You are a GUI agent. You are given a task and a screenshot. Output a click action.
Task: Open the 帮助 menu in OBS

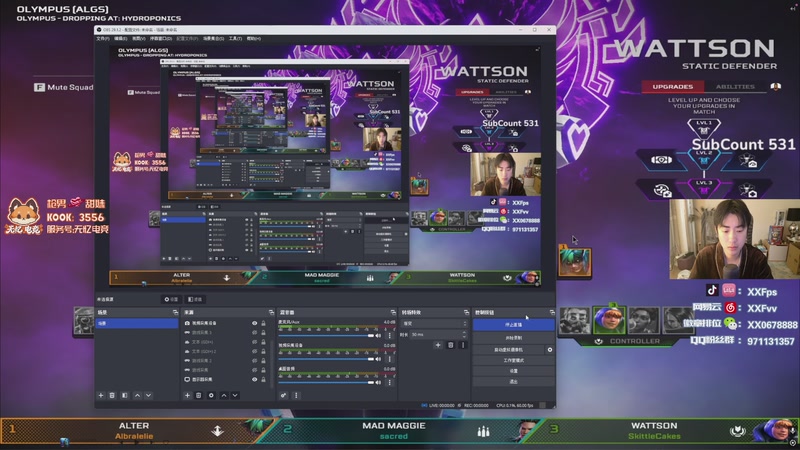point(254,39)
